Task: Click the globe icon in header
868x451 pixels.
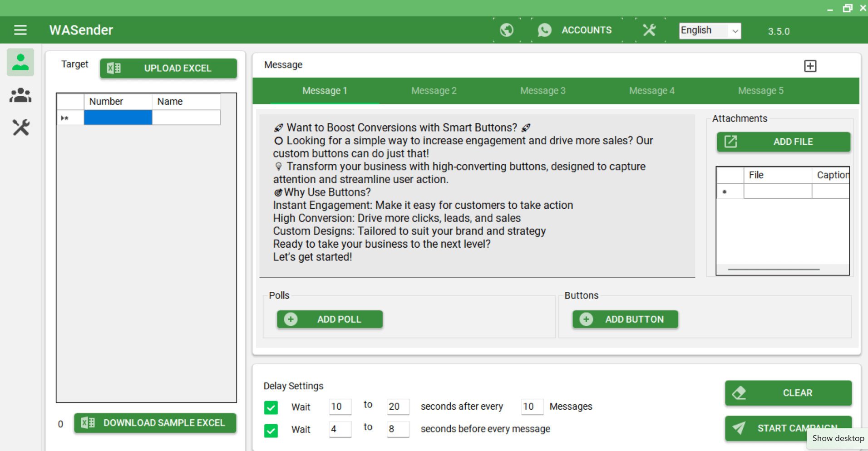Action: 507,30
